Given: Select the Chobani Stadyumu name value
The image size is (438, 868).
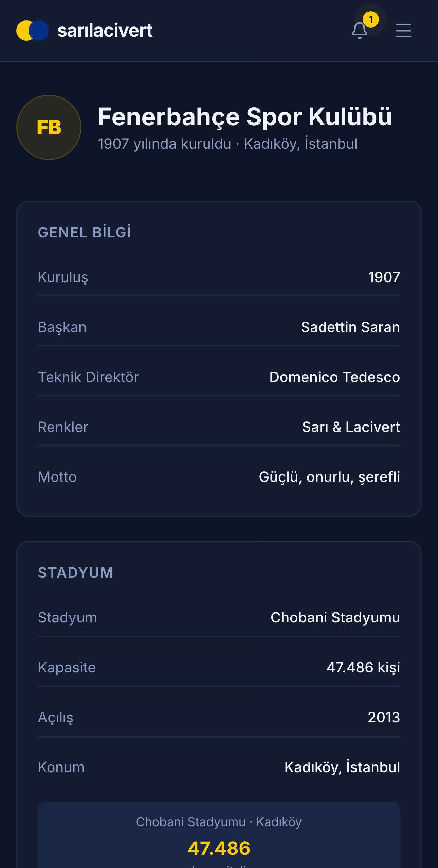Looking at the screenshot, I should pyautogui.click(x=335, y=617).
